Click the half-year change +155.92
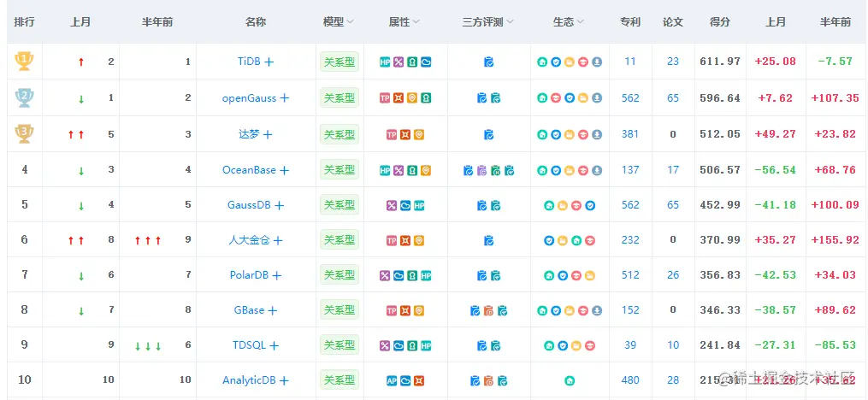Image resolution: width=868 pixels, height=400 pixels. click(836, 239)
